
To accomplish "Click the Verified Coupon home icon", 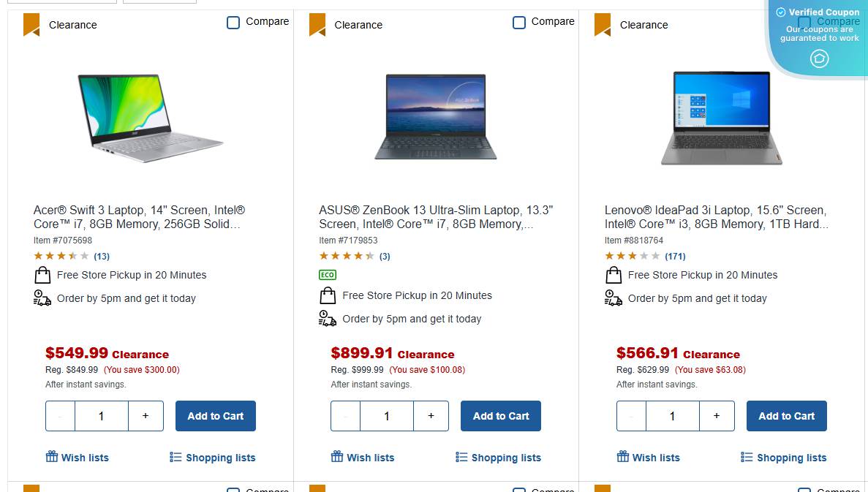I will click(x=819, y=58).
